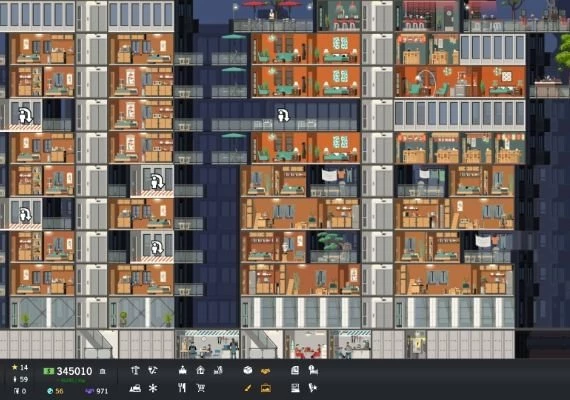Click the green dollar cash icon
570x400 pixels.
(48, 371)
